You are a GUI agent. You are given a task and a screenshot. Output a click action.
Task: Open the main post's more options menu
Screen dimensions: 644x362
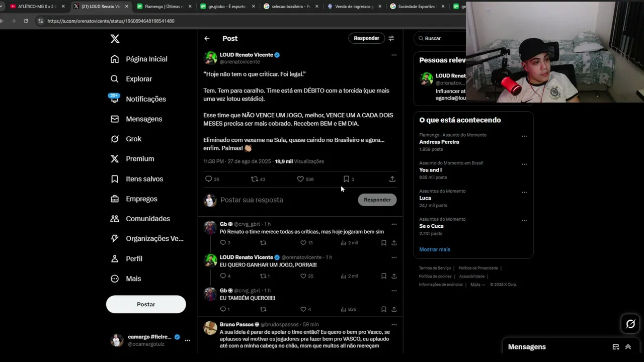[x=394, y=55]
